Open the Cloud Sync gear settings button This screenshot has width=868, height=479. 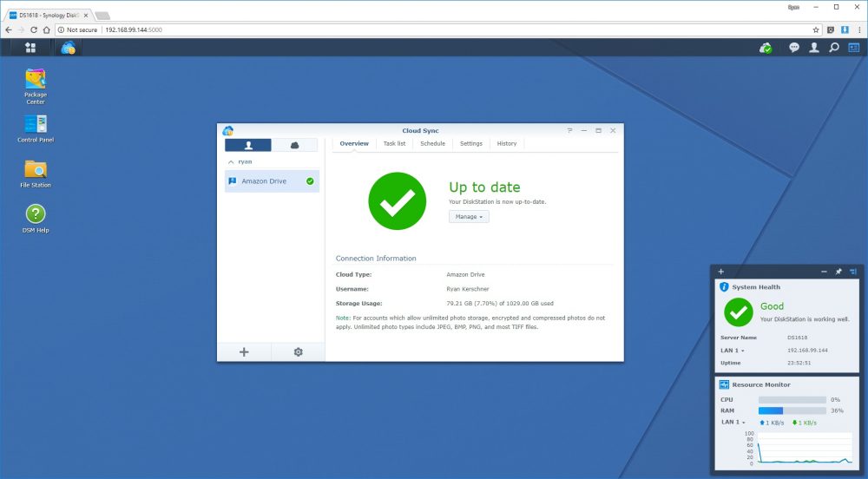(298, 351)
